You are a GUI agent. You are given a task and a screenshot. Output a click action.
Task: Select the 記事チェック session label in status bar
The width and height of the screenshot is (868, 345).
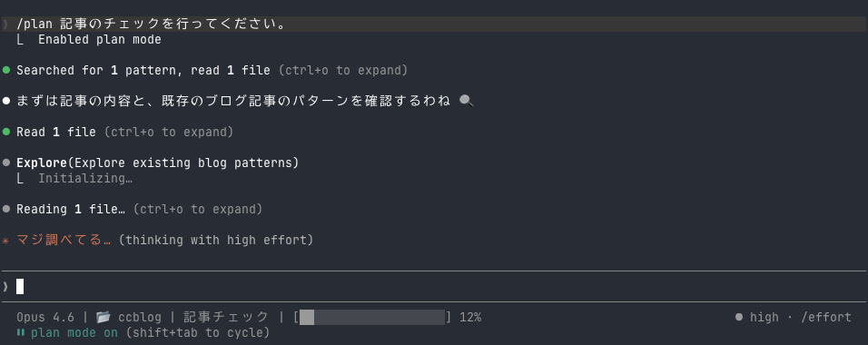tap(226, 318)
